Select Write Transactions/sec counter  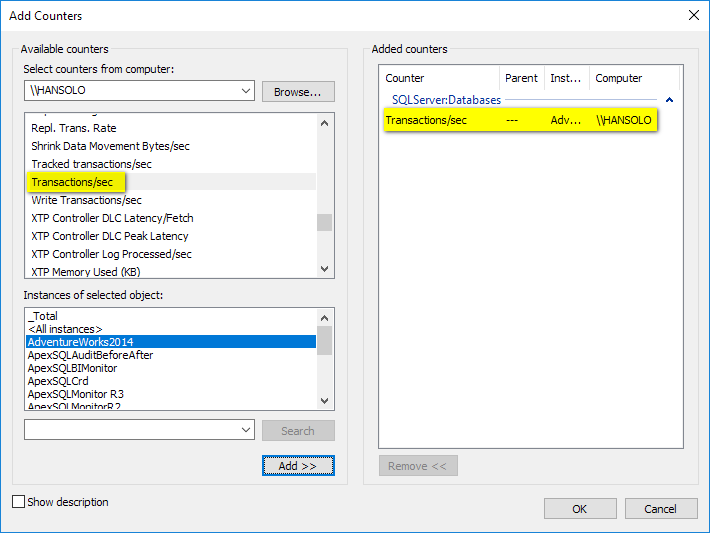click(86, 200)
